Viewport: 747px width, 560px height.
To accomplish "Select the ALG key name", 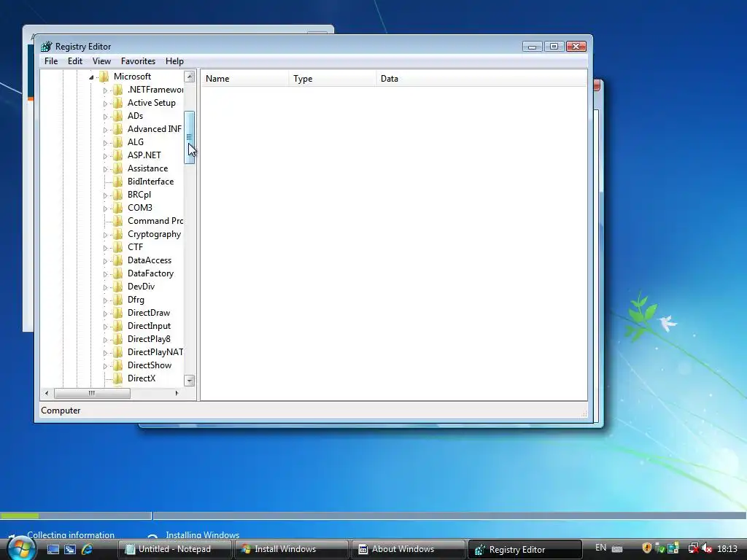I will (x=135, y=142).
